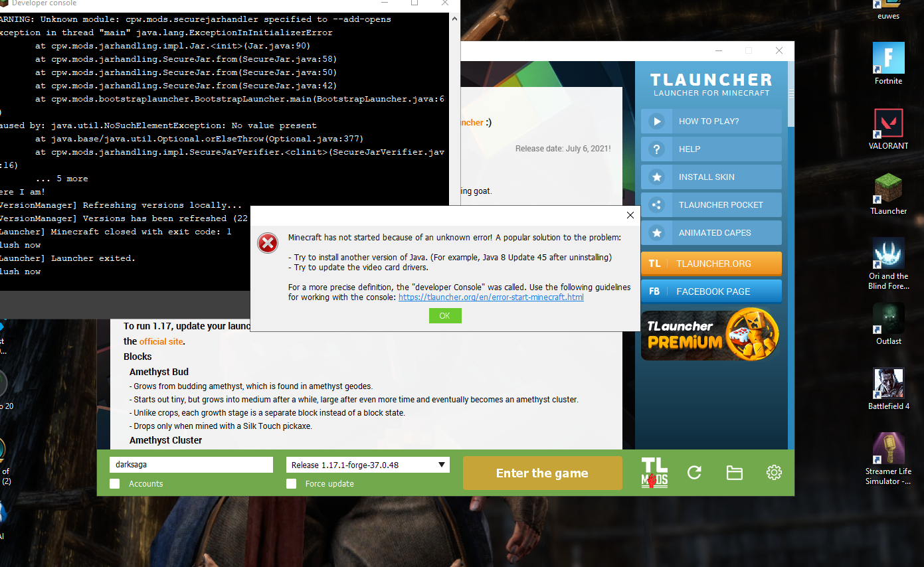924x567 pixels.
Task: Click console line 'Refreshing versions locally...'
Action: [x=121, y=205]
